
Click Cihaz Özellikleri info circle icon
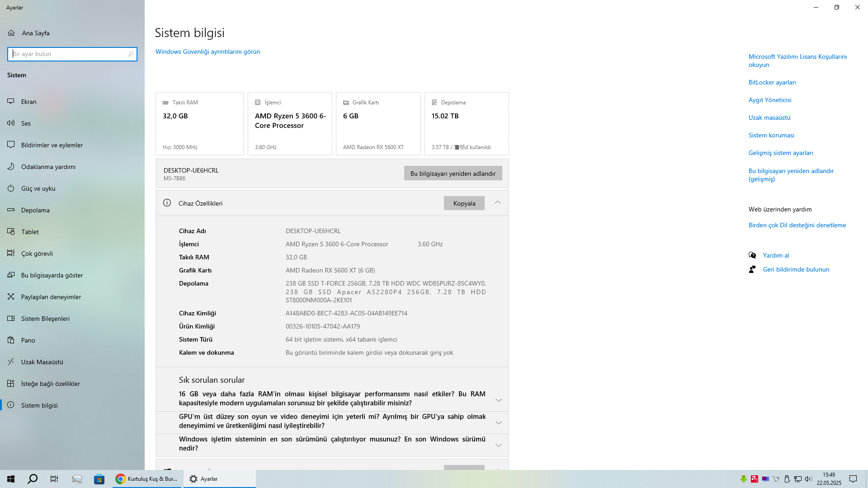pyautogui.click(x=167, y=203)
